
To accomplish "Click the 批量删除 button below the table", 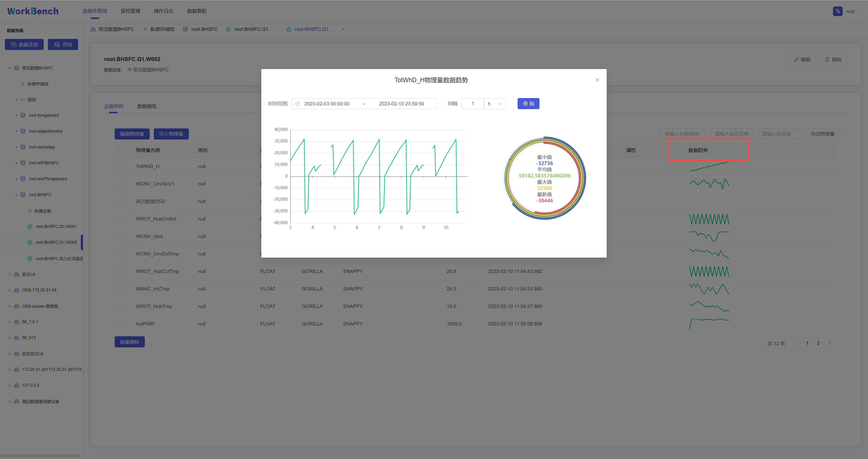I will [129, 342].
